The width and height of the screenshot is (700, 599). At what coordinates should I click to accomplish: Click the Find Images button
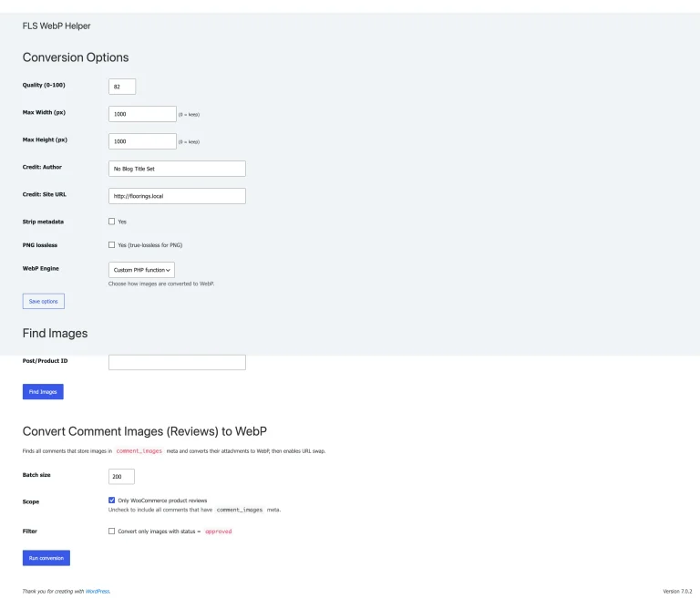click(43, 391)
